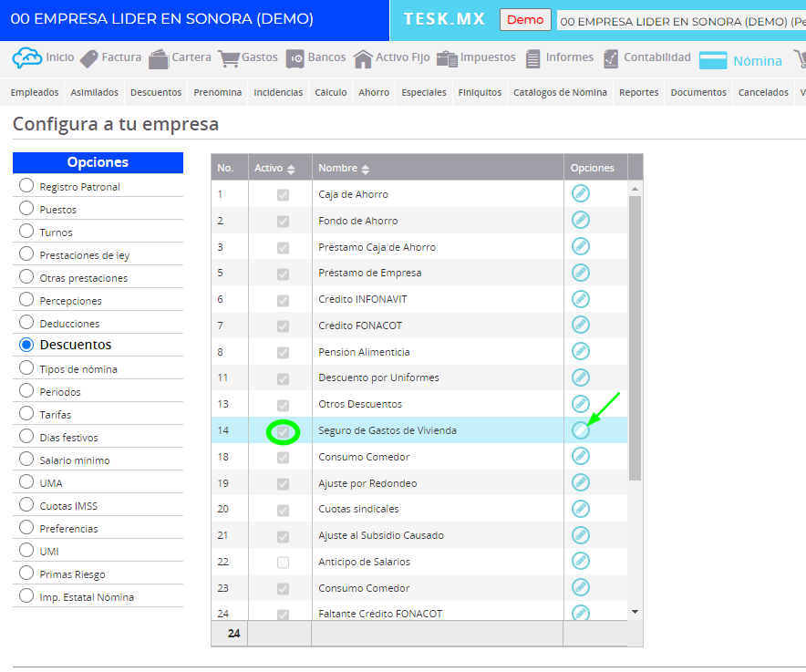
Task: Open the Cartera wallet icon
Action: point(159,58)
